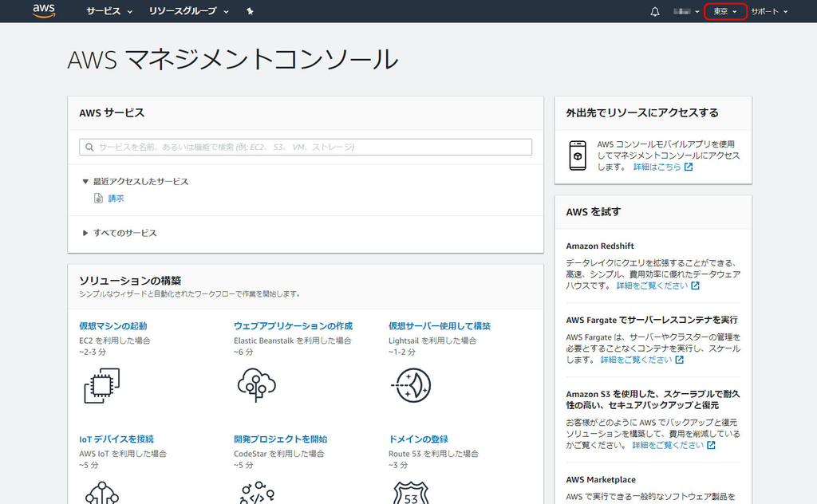Expand すべてのサービス section
The image size is (817, 504).
(120, 233)
